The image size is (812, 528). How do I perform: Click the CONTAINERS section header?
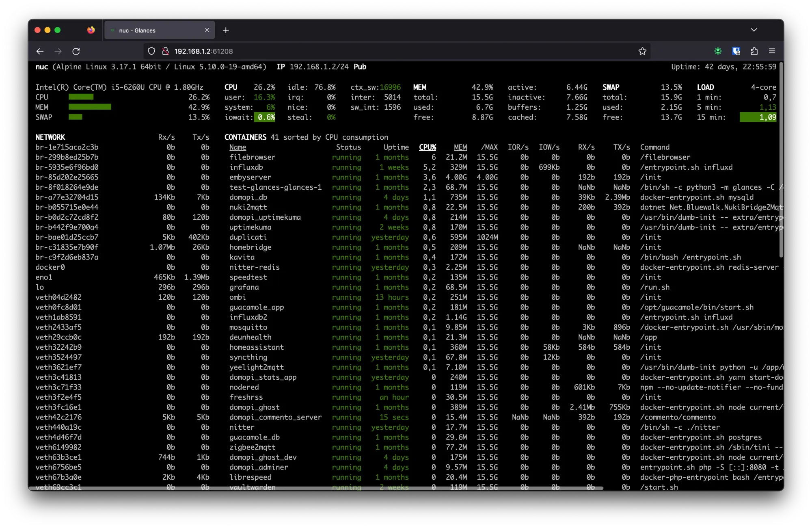pyautogui.click(x=245, y=137)
